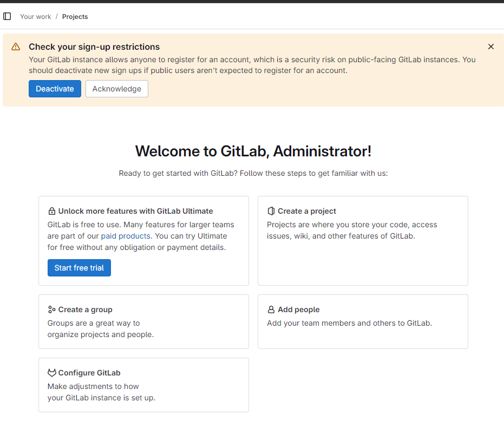Click the group icon beside Create a group
The width and height of the screenshot is (504, 422).
point(52,309)
